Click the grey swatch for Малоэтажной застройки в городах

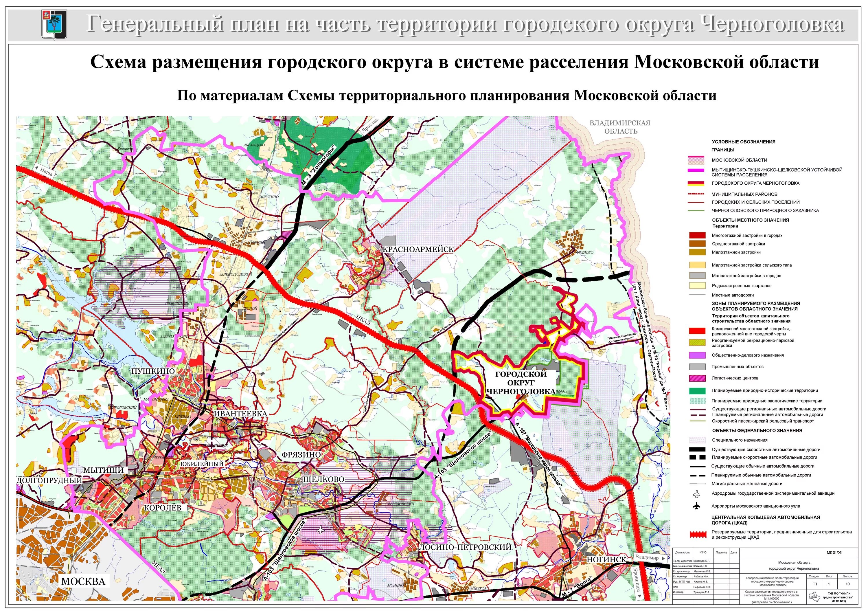point(698,276)
